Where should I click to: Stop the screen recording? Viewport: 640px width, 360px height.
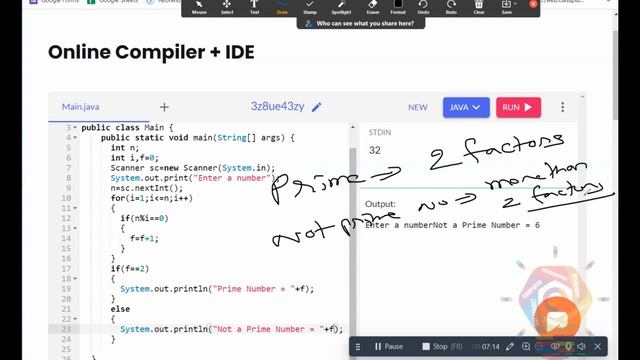442,347
